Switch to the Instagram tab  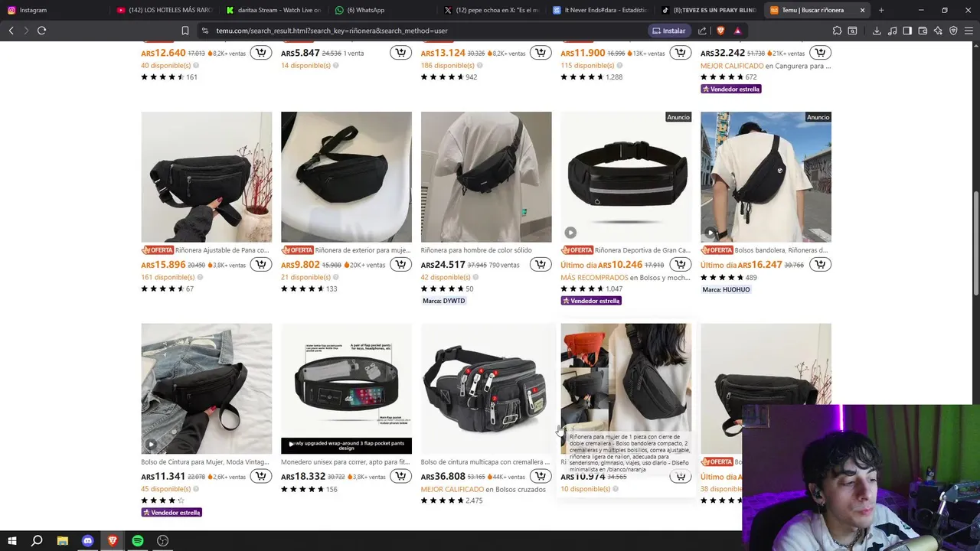pyautogui.click(x=54, y=10)
